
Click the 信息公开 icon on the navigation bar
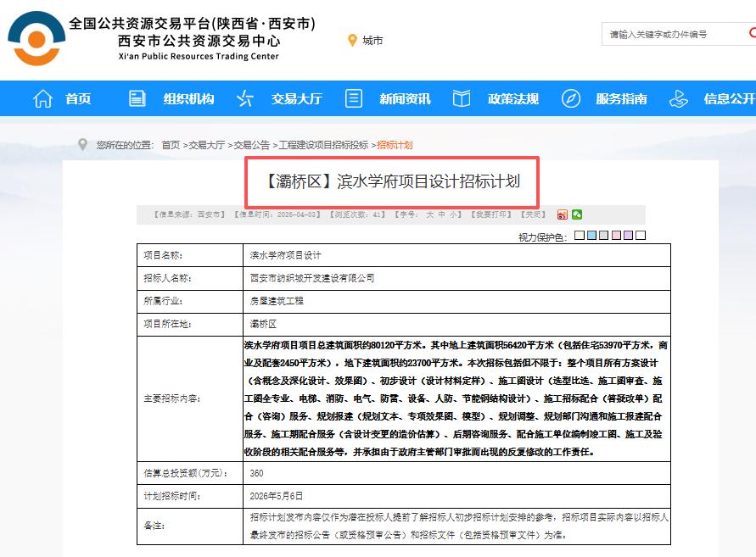click(x=679, y=98)
